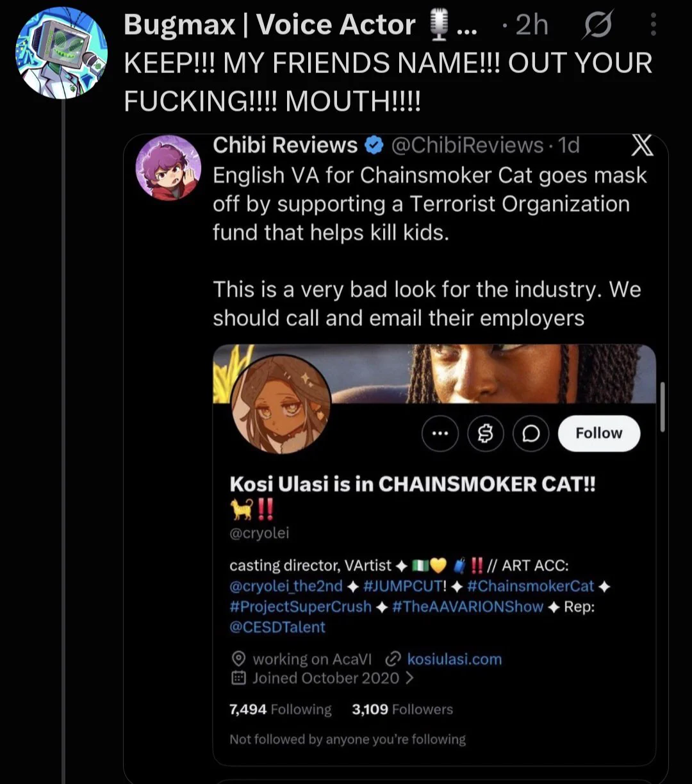This screenshot has height=784, width=692.
Task: Open the @cryolei_the2nd art account mention
Action: tap(286, 586)
